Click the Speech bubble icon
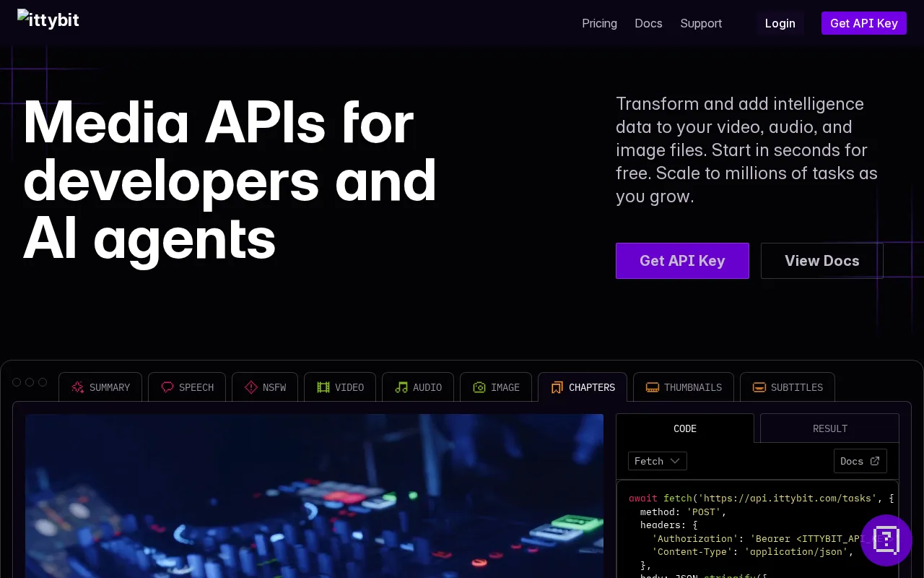This screenshot has width=924, height=578. [x=167, y=387]
